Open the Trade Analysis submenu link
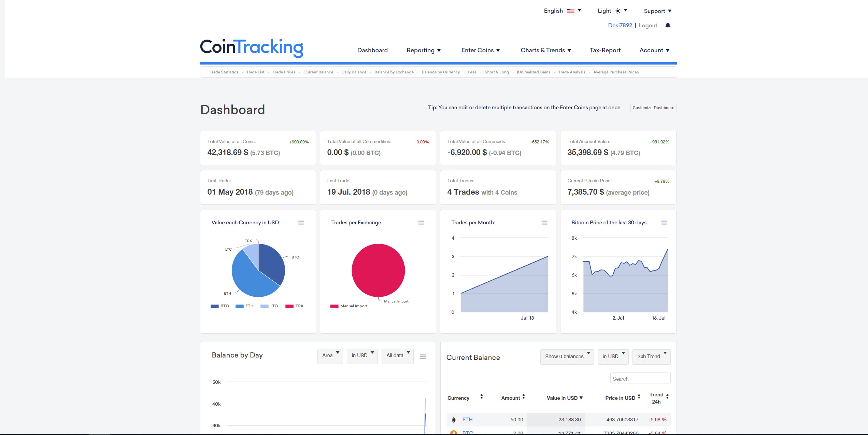Image resolution: width=868 pixels, height=435 pixels. (571, 72)
